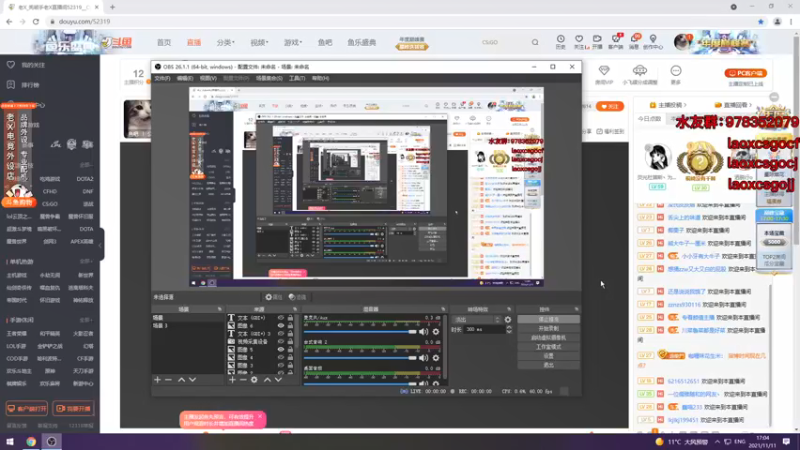Open Chrome from Windows taskbar
Viewport: 800px width, 450px height.
31,442
